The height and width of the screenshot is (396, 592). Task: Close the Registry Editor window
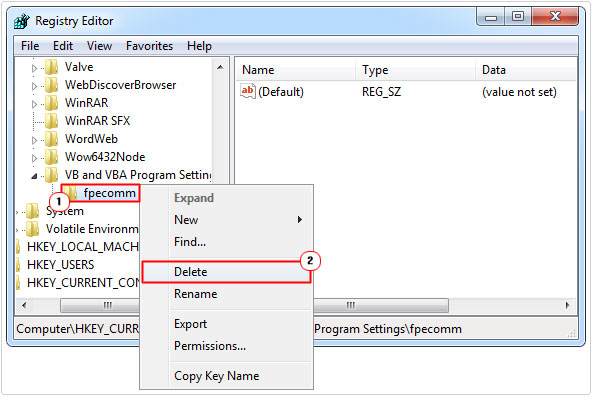[555, 17]
